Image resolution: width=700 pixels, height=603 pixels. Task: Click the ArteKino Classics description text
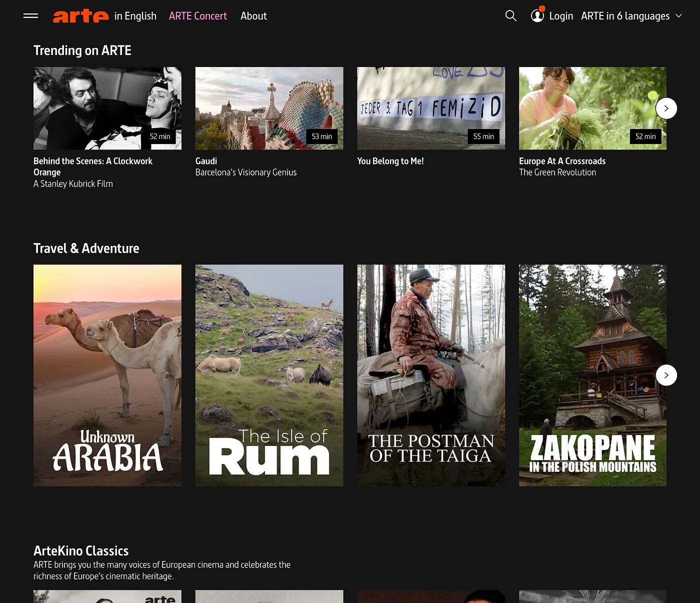[162, 570]
